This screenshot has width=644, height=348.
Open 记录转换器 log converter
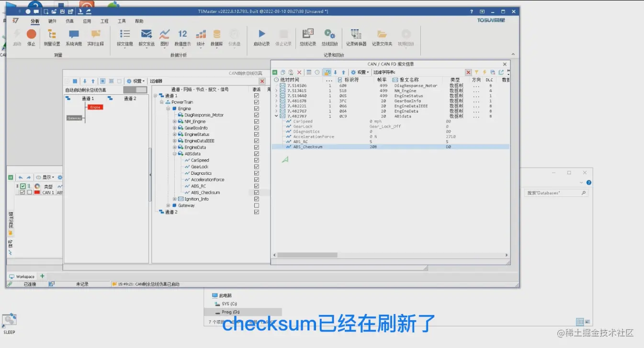[x=356, y=37]
